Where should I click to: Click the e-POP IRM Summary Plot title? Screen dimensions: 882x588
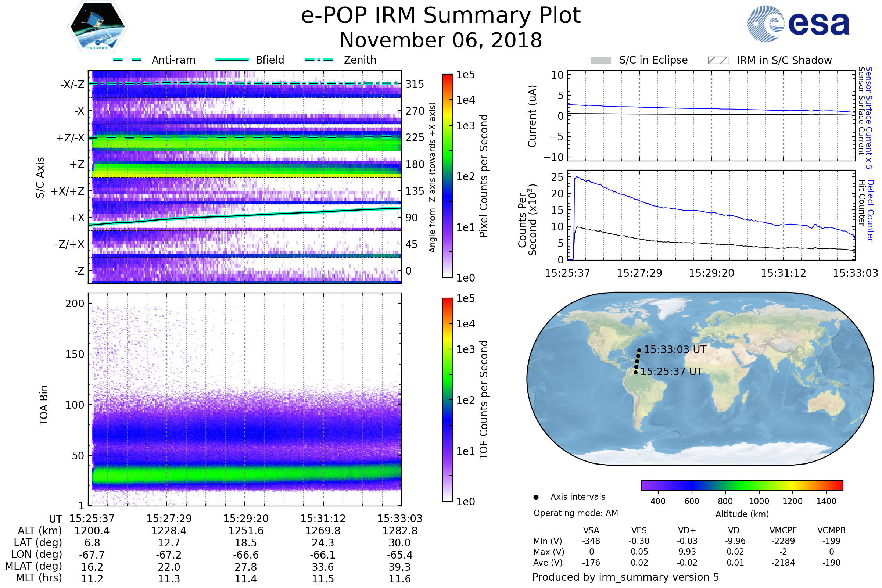pyautogui.click(x=441, y=16)
